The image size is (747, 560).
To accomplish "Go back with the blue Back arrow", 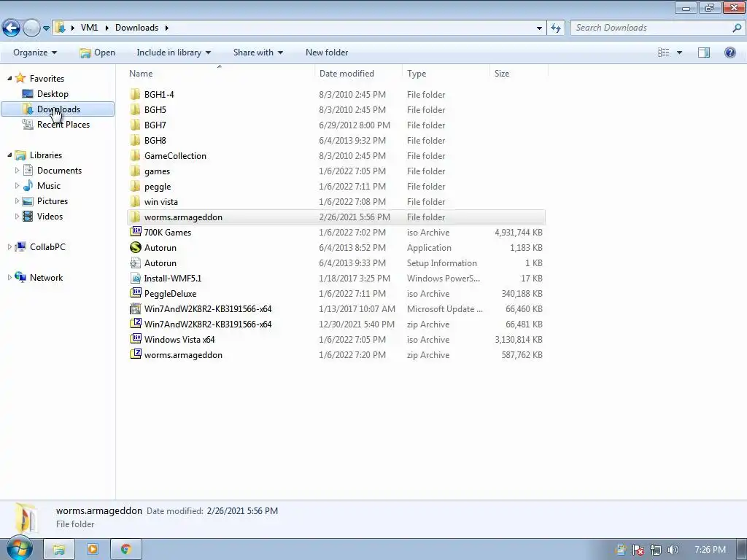I will click(12, 28).
